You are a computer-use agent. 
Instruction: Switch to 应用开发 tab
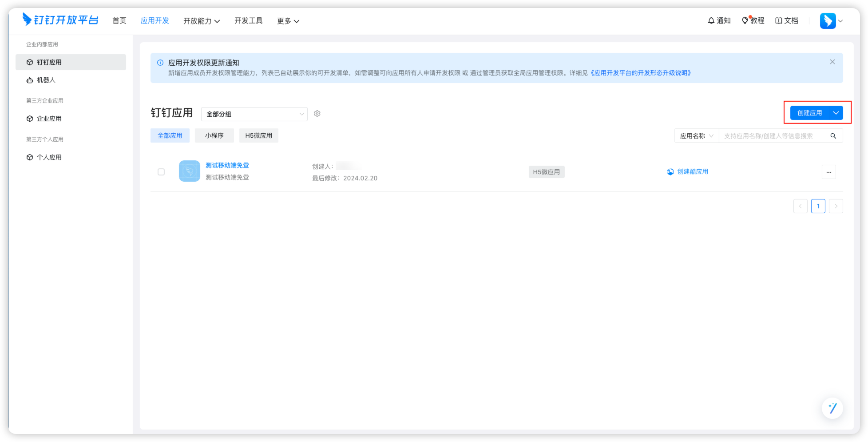155,20
